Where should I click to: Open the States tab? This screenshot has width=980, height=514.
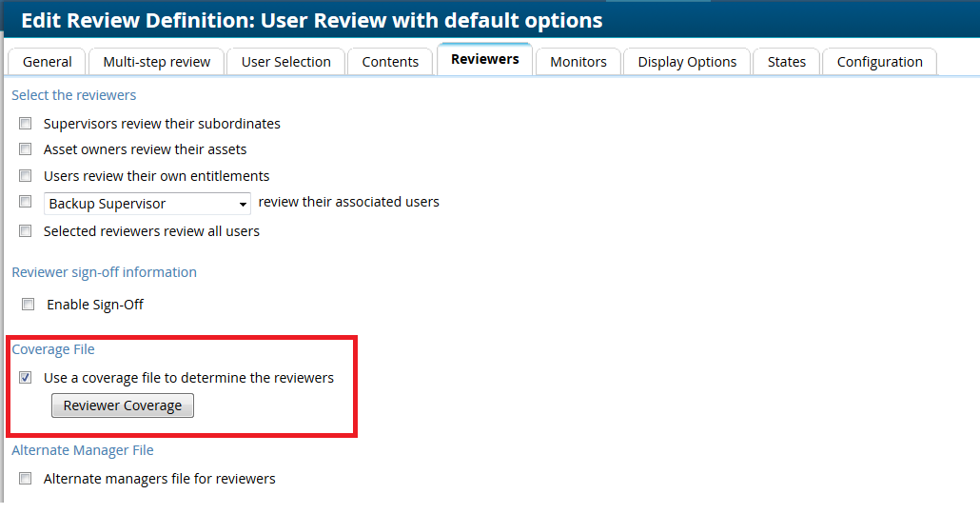coord(787,62)
